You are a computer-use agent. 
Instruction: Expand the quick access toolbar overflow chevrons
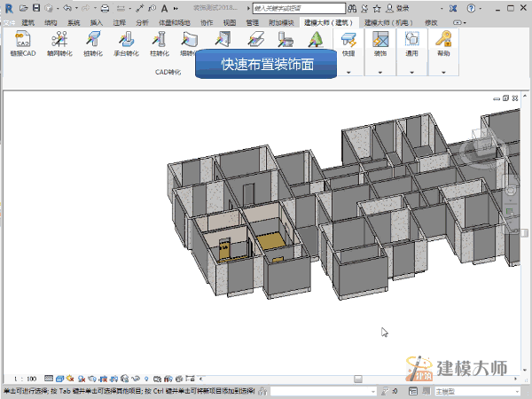pos(176,8)
